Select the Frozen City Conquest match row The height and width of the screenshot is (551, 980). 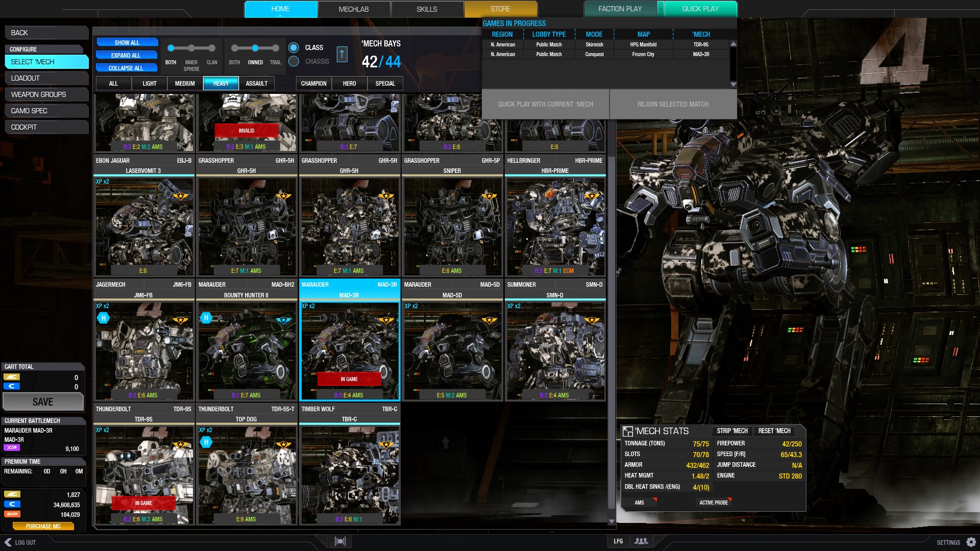point(606,54)
